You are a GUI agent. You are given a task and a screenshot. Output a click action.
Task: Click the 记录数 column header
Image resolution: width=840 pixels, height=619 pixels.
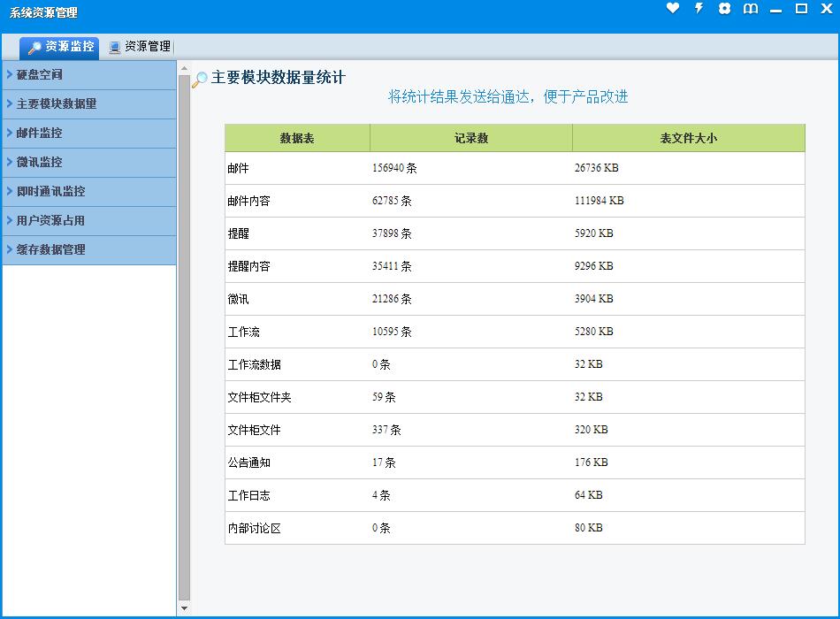point(470,139)
